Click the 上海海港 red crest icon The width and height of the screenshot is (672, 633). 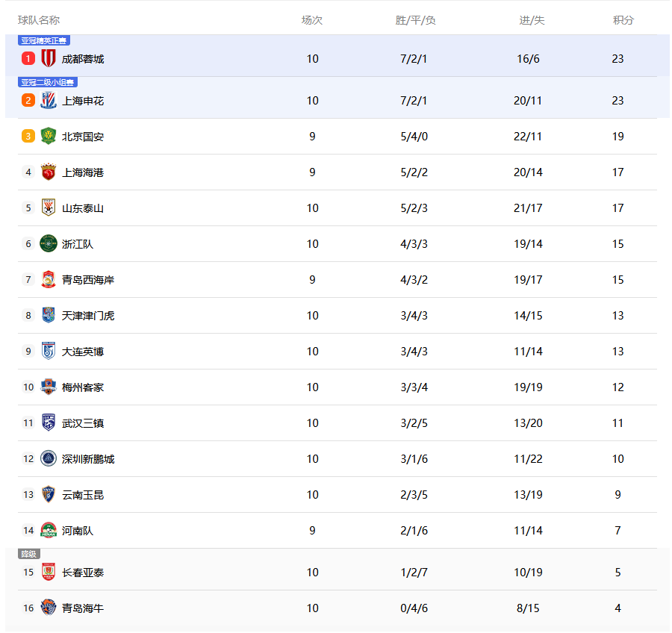click(49, 172)
